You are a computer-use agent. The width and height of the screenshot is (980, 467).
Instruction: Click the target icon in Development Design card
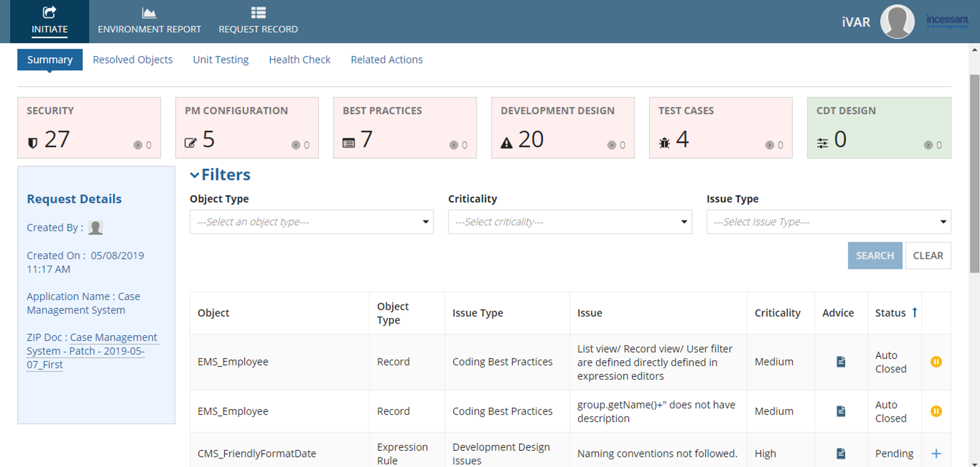point(611,145)
